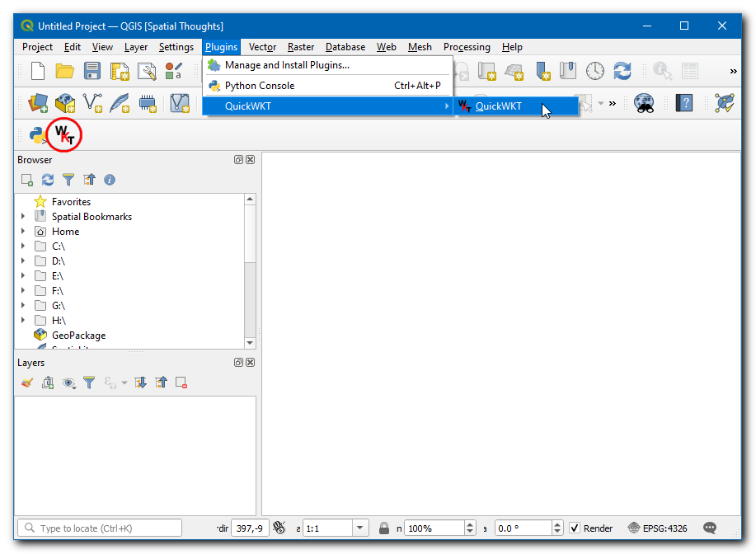Open the scale dropdown showing 1:1
The width and height of the screenshot is (756, 554).
click(x=359, y=528)
